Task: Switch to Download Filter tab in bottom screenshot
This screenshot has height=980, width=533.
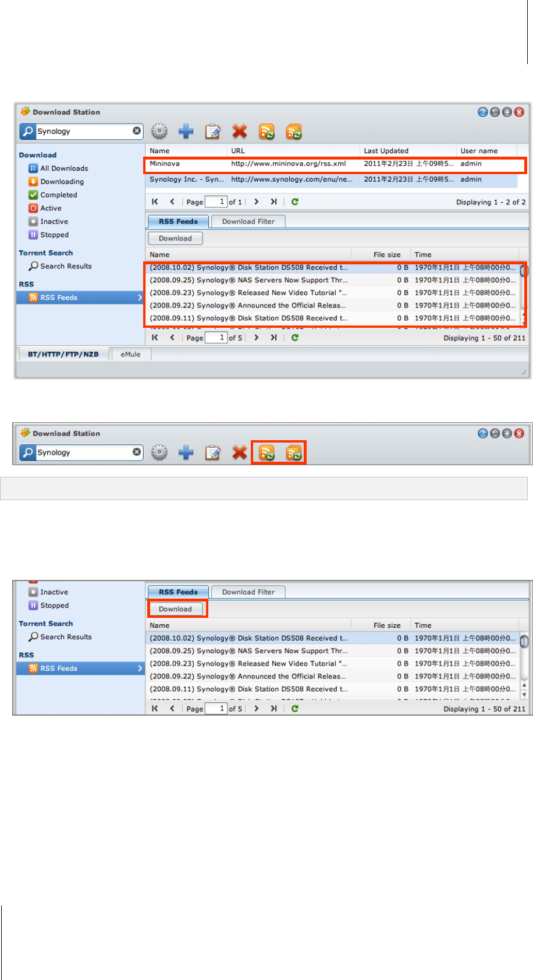Action: pyautogui.click(x=248, y=592)
